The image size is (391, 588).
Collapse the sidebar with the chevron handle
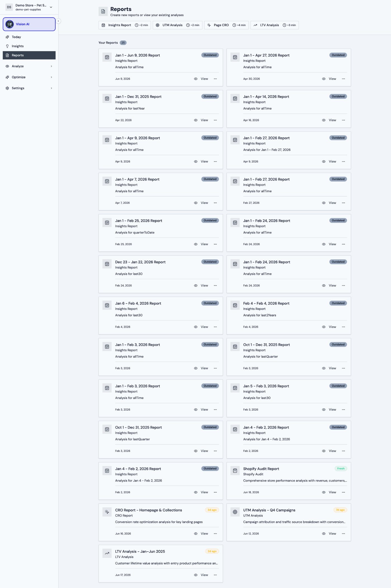[58, 21]
